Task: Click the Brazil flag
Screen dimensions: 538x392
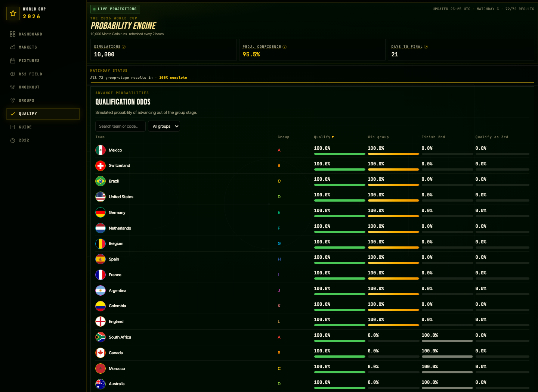Action: coord(101,181)
